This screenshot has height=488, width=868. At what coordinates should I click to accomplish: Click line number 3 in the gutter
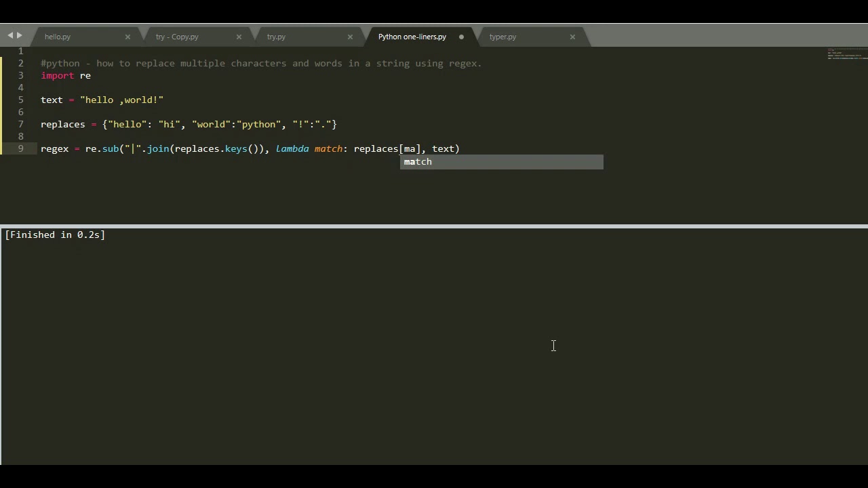coord(21,75)
